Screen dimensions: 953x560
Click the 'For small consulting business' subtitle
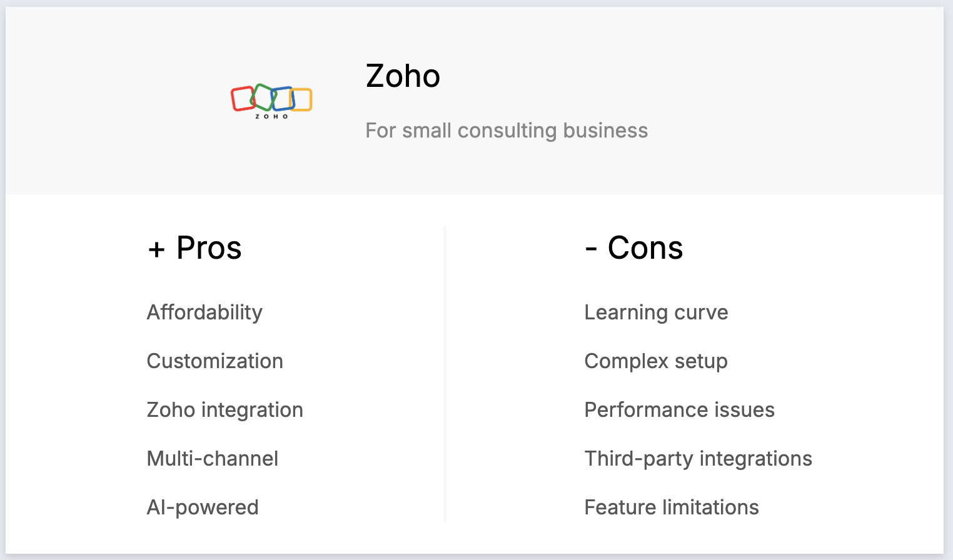507,130
